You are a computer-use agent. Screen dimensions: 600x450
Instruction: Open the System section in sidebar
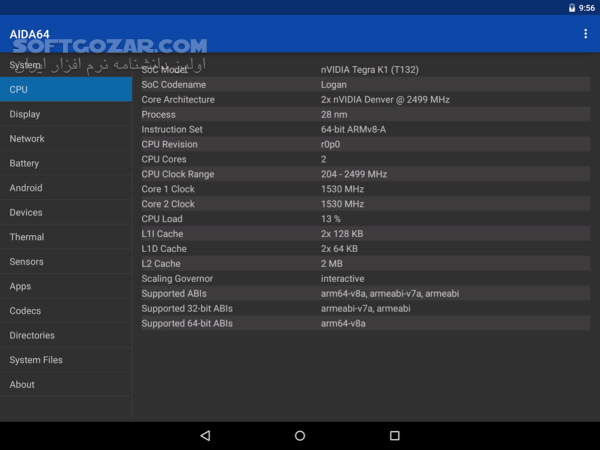66,65
